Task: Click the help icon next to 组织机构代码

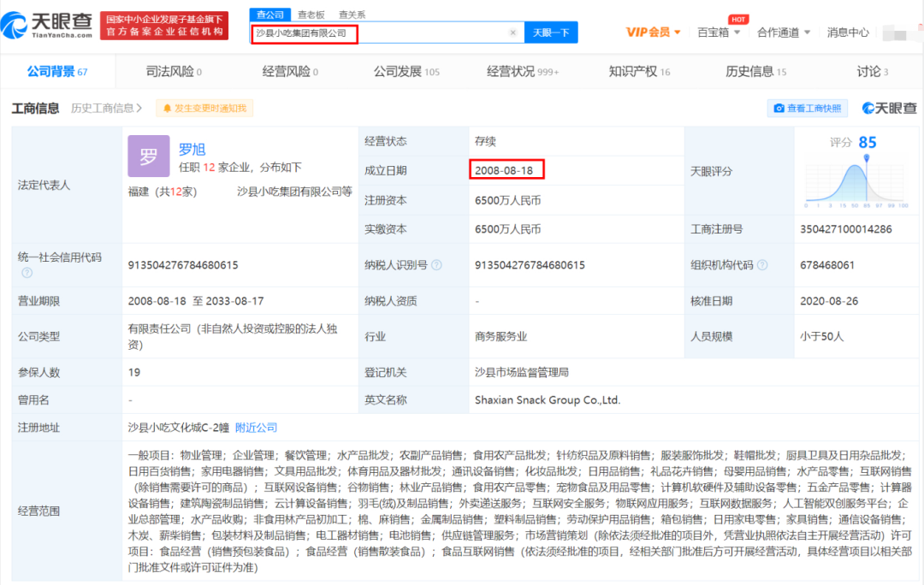Action: (x=761, y=265)
